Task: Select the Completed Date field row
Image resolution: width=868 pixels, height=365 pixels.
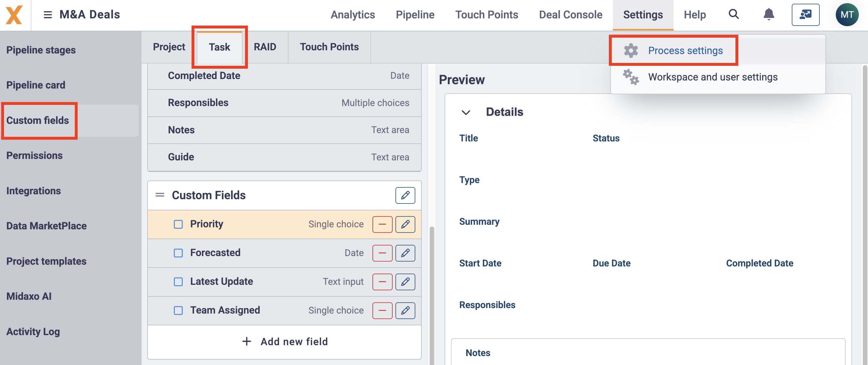Action: coord(284,76)
